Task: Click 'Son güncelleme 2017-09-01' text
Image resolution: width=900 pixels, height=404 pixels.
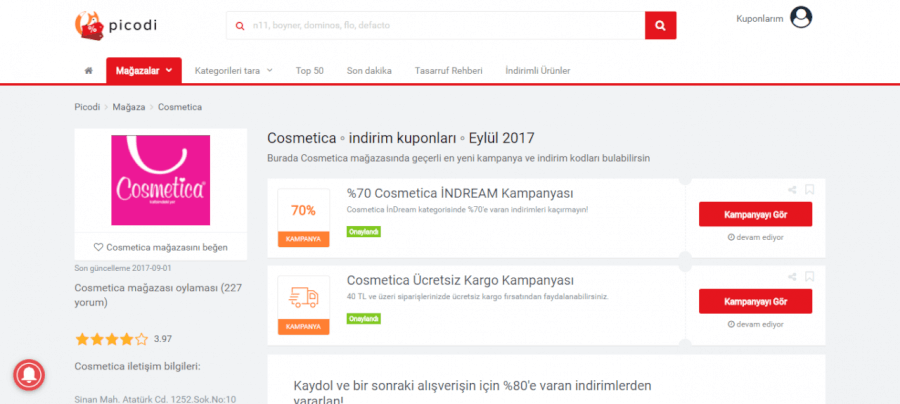Action: click(123, 268)
